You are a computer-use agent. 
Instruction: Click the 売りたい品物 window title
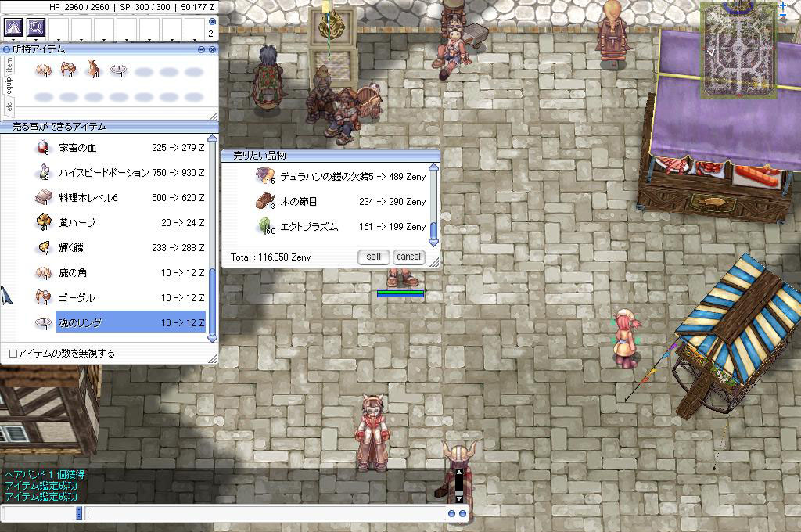pyautogui.click(x=260, y=156)
